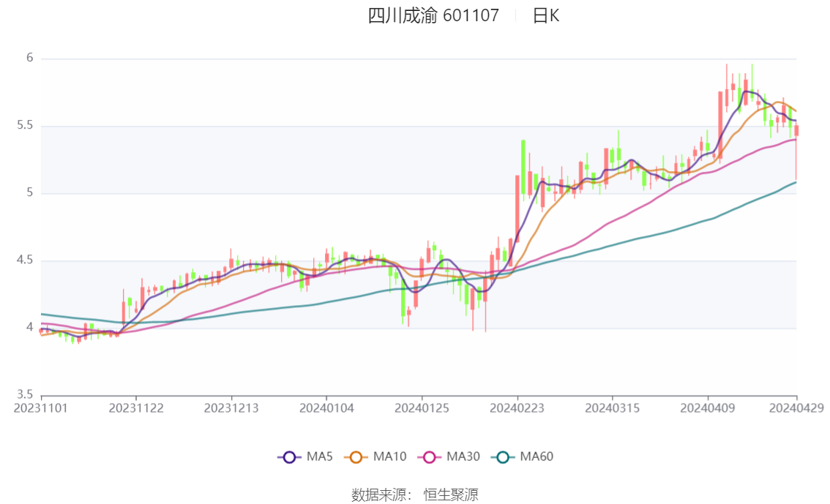830x504 pixels.
Task: Click the 20240429 date axis label
Action: point(796,408)
